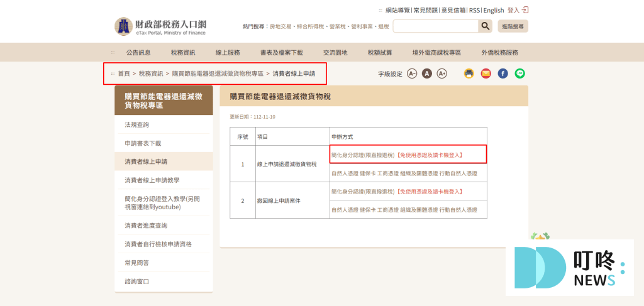Click 簡化身分認證 link in 撤回線上申請案件 row
Image resolution: width=644 pixels, height=306 pixels.
click(397, 192)
